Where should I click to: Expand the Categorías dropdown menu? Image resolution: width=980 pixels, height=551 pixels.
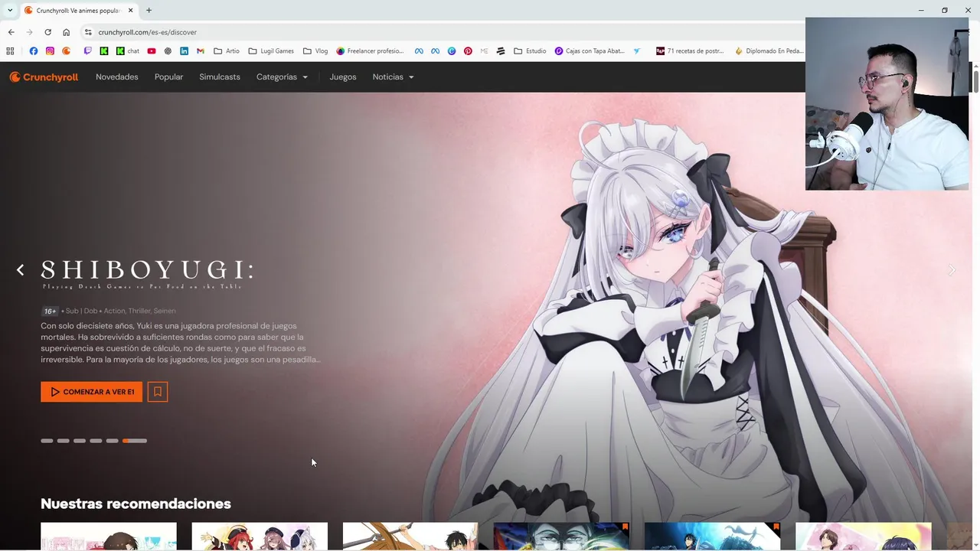click(x=282, y=77)
